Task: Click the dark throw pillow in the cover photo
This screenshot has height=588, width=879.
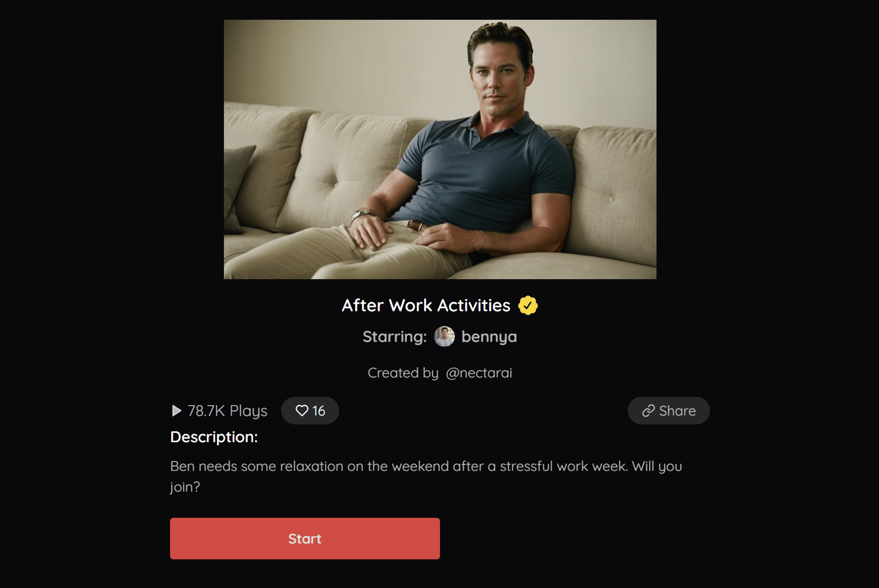Action: coord(236,189)
